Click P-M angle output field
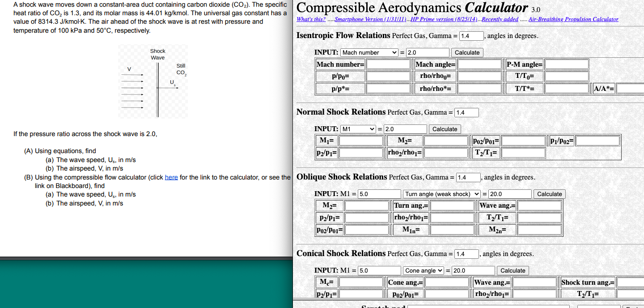644x308 pixels. coord(566,64)
